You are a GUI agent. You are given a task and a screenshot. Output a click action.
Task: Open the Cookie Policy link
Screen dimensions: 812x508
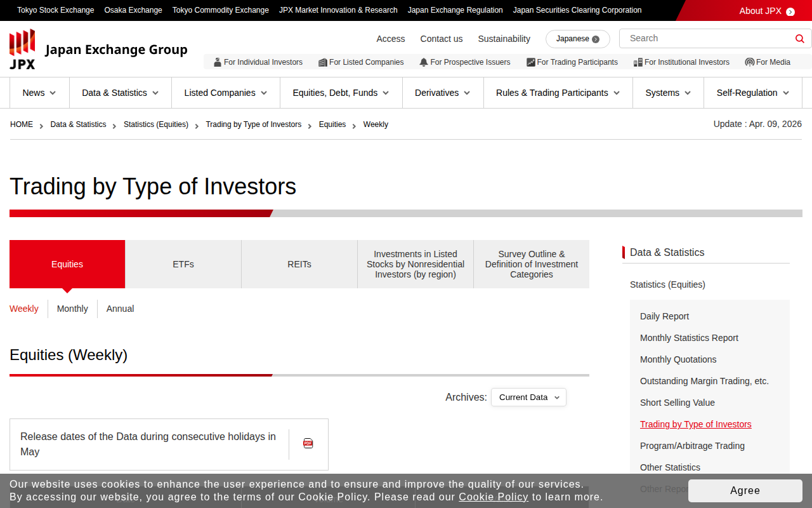494,497
